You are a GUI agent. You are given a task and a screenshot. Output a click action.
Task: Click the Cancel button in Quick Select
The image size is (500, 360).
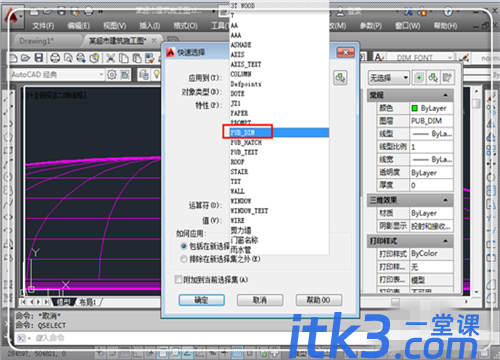(260, 300)
